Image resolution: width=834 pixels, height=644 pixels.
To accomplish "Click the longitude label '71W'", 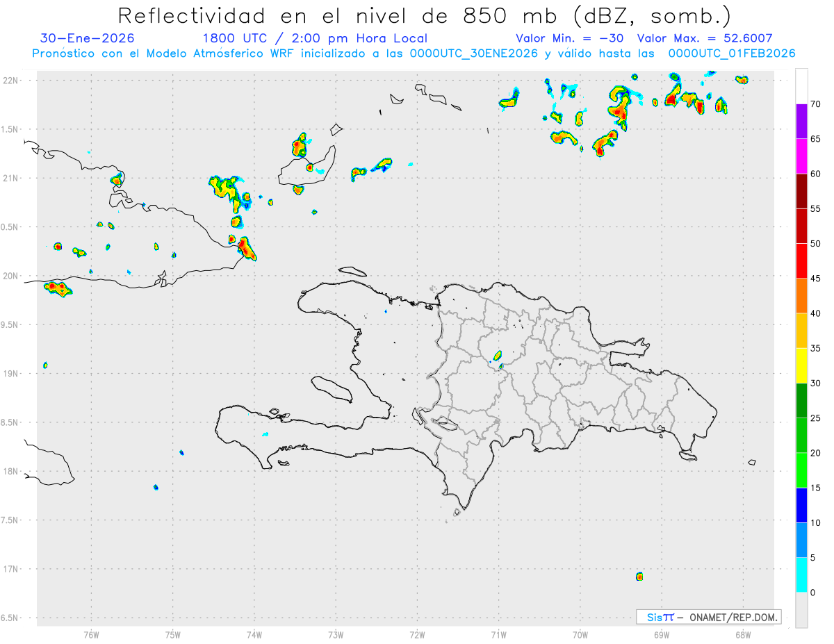I will coord(498,634).
